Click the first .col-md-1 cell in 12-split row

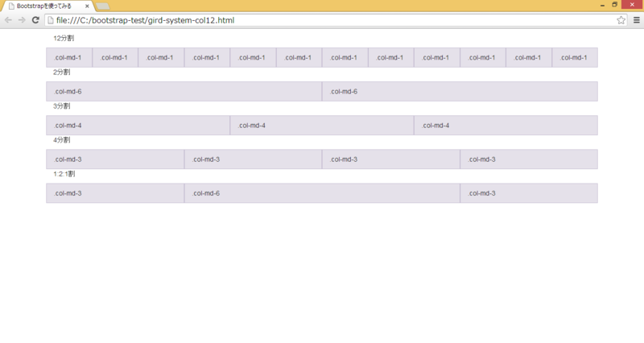point(69,57)
